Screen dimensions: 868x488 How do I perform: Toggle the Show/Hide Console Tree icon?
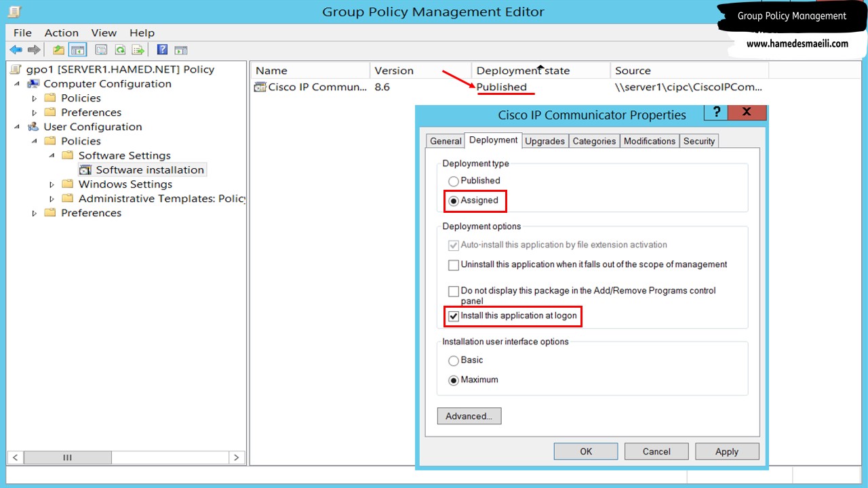78,49
